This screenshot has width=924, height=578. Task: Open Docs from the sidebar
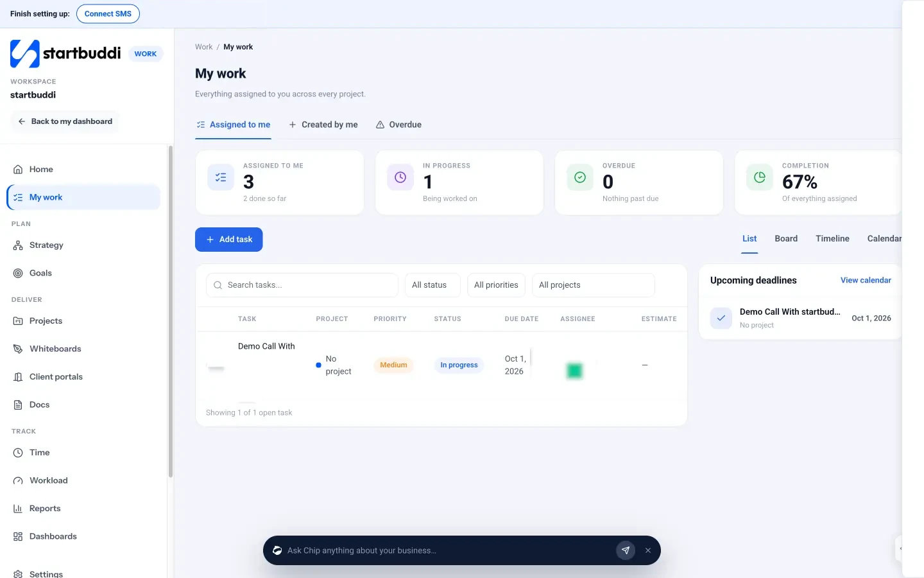pos(83,405)
